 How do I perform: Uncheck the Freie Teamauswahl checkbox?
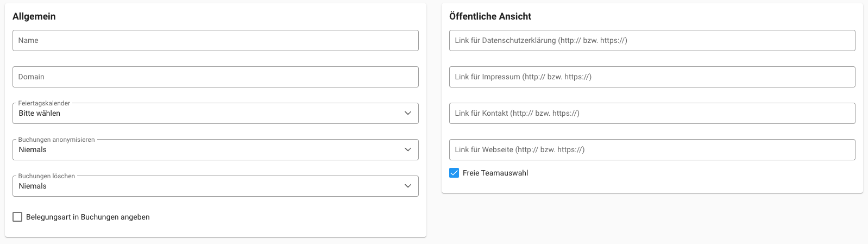454,173
